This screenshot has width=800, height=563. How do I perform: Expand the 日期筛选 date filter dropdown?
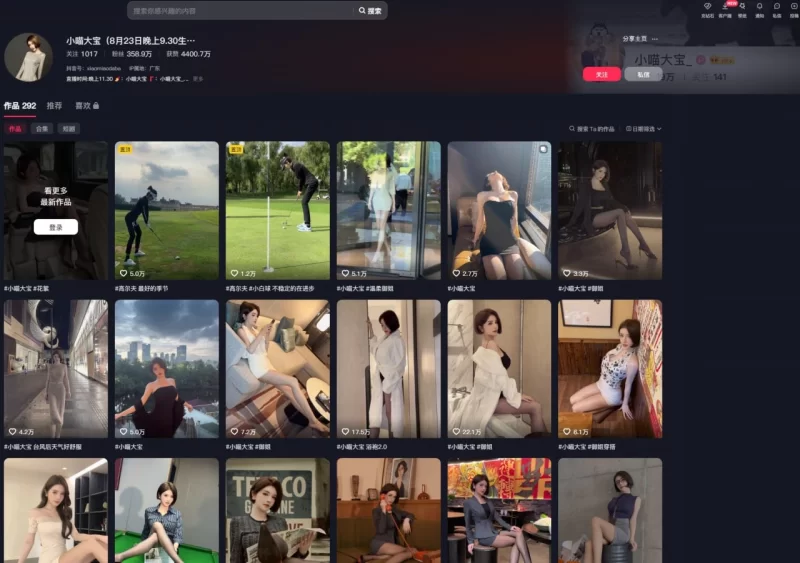[x=643, y=129]
